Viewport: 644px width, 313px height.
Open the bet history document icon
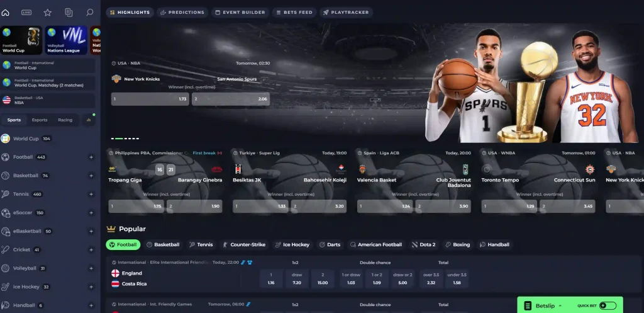pos(69,13)
